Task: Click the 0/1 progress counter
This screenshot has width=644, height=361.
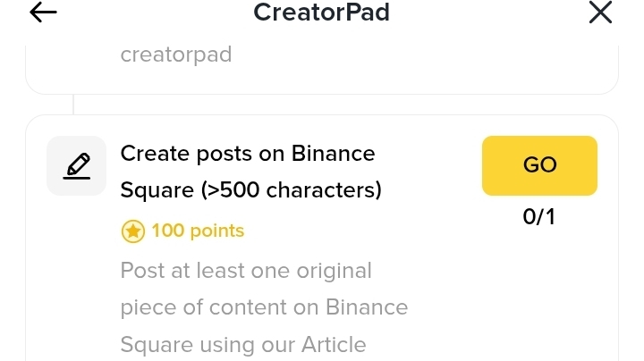Action: tap(538, 216)
